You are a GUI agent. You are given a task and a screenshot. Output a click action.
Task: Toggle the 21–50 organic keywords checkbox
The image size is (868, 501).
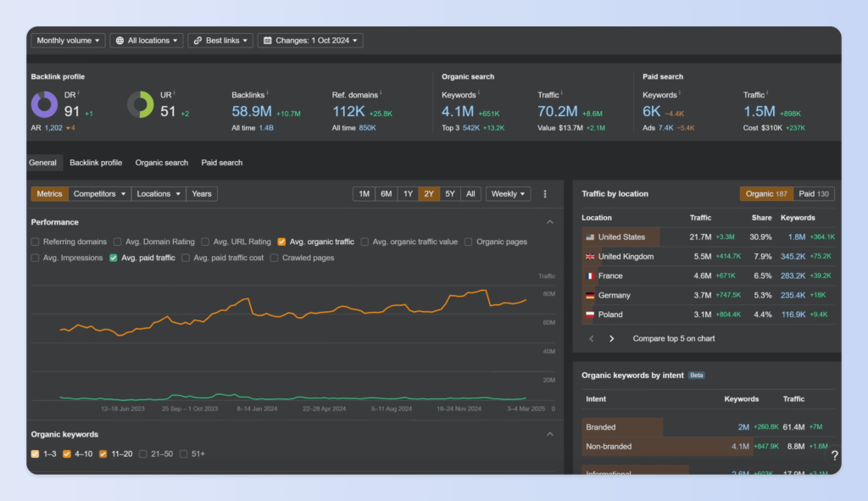(x=143, y=454)
